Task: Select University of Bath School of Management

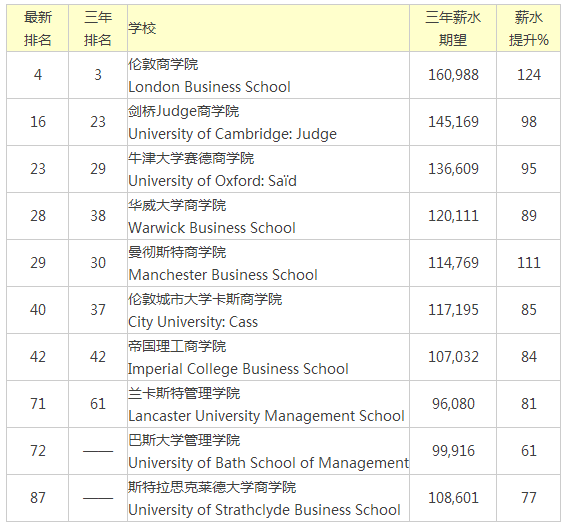Action: [x=269, y=463]
